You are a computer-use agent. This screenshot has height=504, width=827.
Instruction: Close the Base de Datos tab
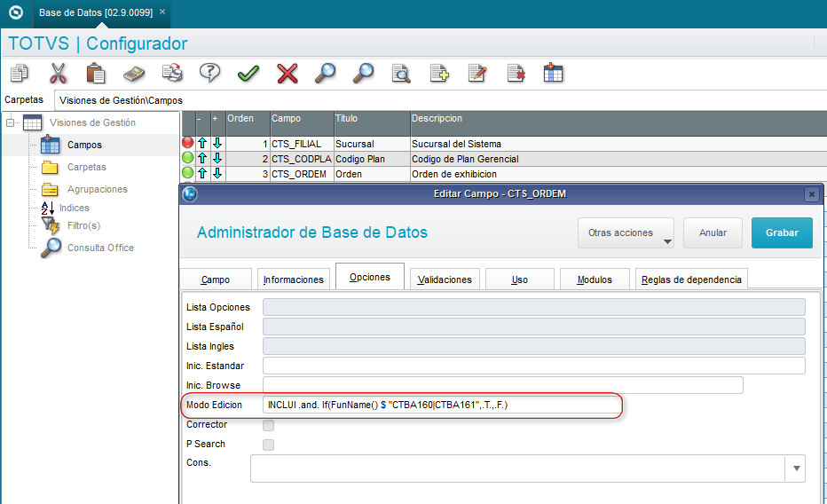pos(162,12)
